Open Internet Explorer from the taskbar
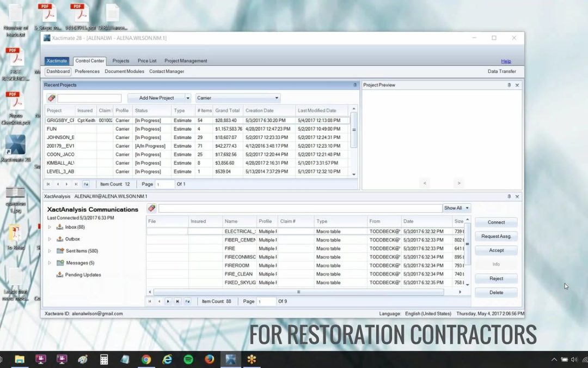588x368 pixels. (x=167, y=359)
